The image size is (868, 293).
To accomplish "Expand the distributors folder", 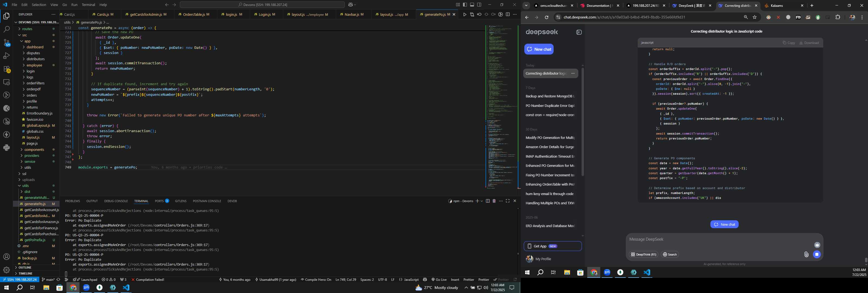I will 35,59.
